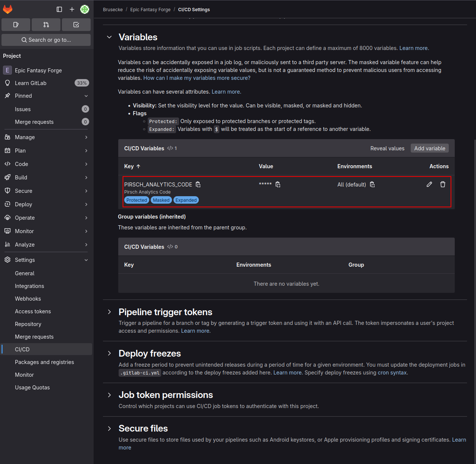The image size is (476, 464).
Task: Click the Masked badge on variable
Action: point(161,200)
